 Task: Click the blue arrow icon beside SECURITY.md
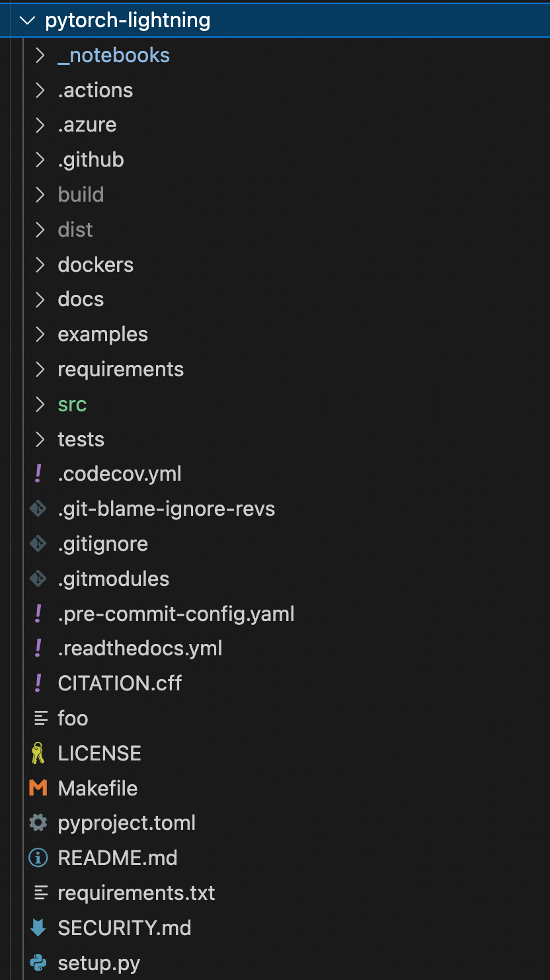click(38, 928)
